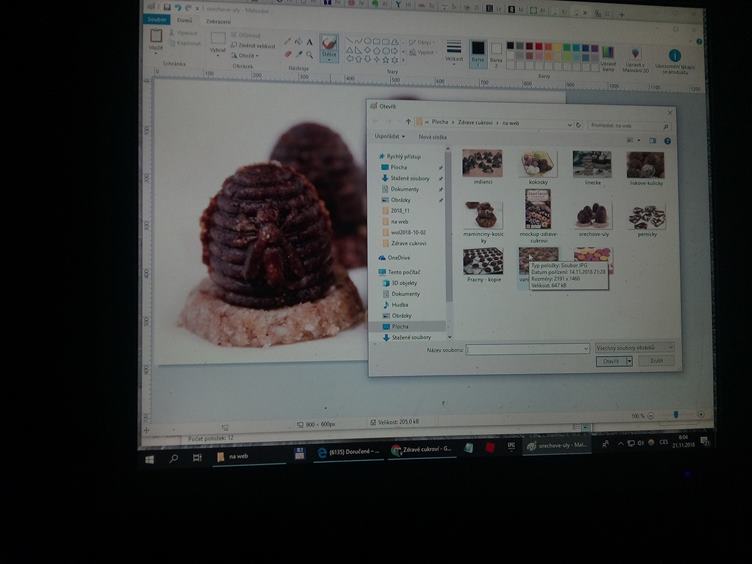Click the Refresh icon in address bar
752x564 pixels.
click(x=578, y=125)
